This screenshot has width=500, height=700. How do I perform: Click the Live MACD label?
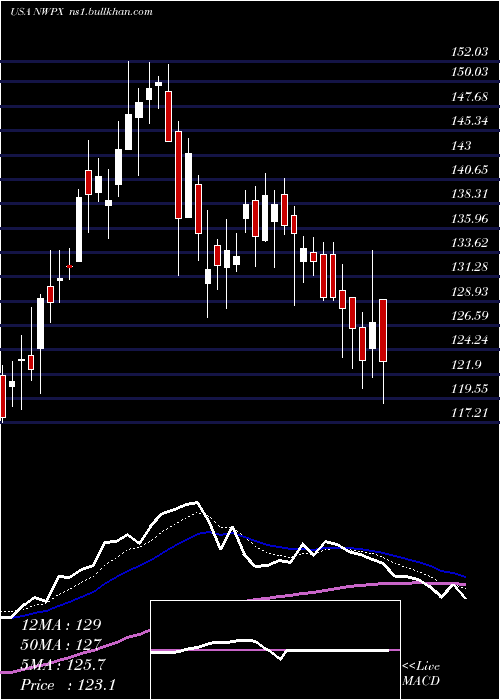point(421,674)
